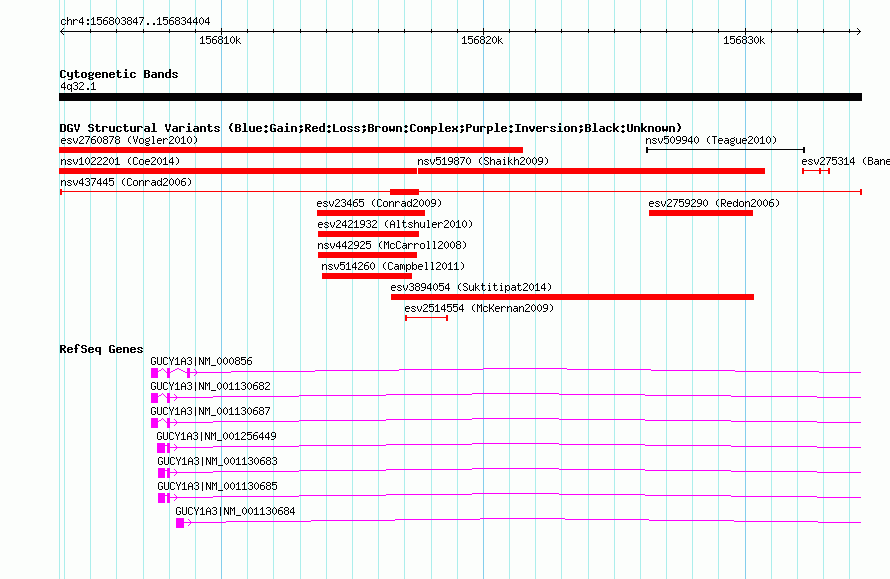Select the small esv275314 red marker
The image size is (890, 579).
(816, 171)
